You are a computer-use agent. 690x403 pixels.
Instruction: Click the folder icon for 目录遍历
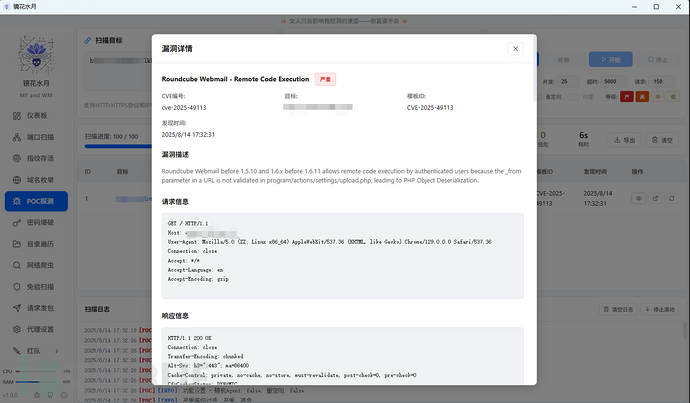(x=17, y=244)
